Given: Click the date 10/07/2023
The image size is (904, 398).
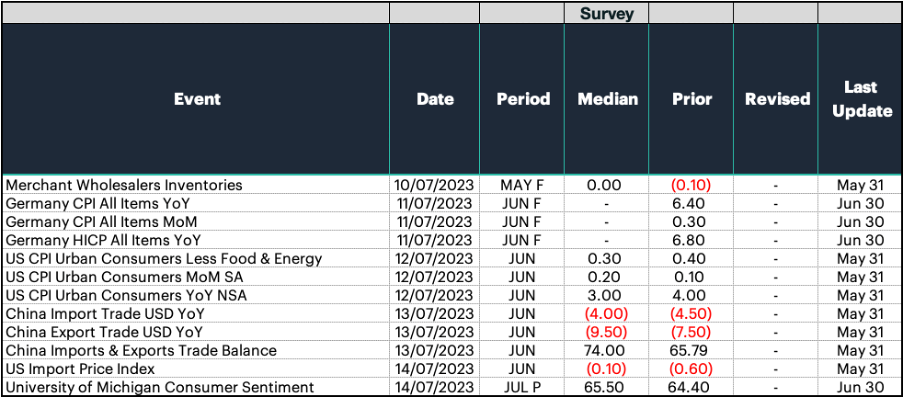Looking at the screenshot, I should [x=434, y=185].
